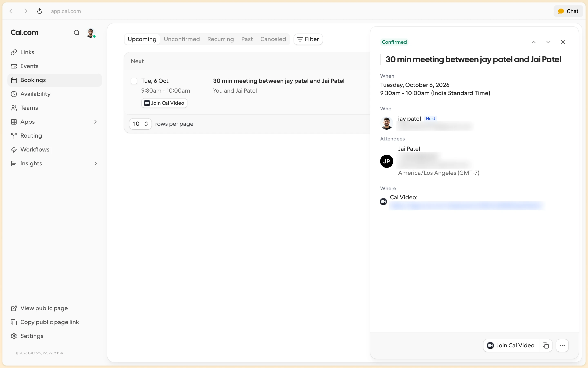Click the jay patel host avatar

[x=386, y=123]
